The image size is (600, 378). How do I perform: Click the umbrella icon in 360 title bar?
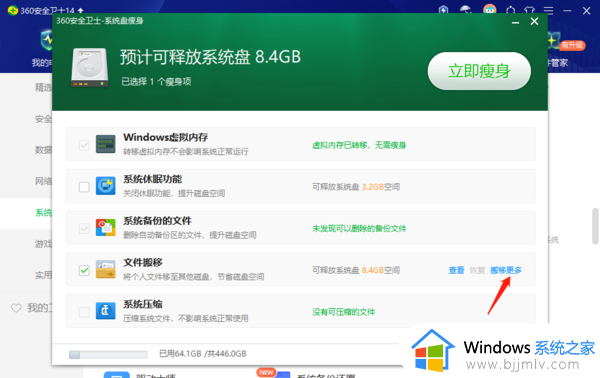point(466,10)
